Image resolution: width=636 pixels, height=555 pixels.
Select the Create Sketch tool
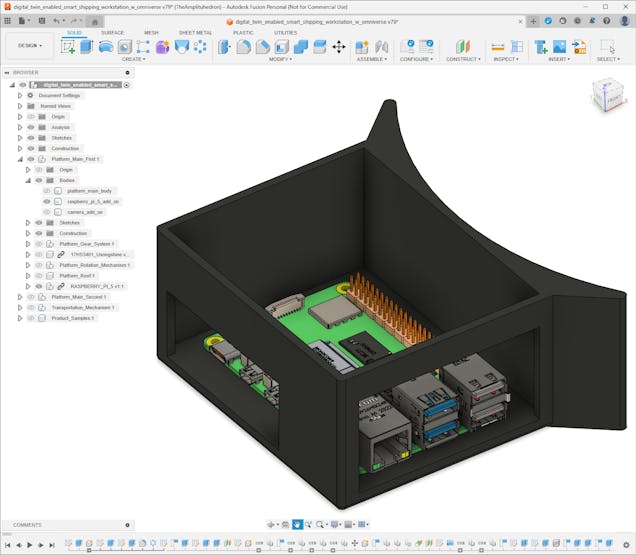click(68, 47)
